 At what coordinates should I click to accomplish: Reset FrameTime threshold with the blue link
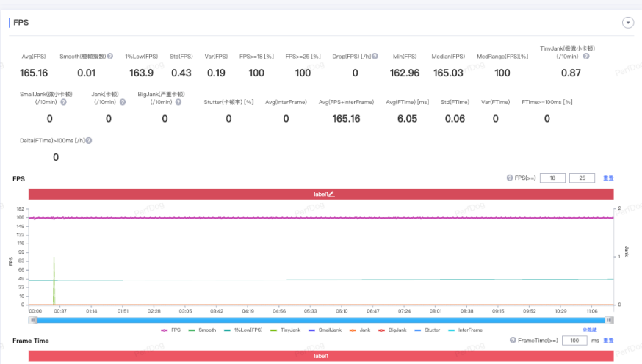coord(608,341)
